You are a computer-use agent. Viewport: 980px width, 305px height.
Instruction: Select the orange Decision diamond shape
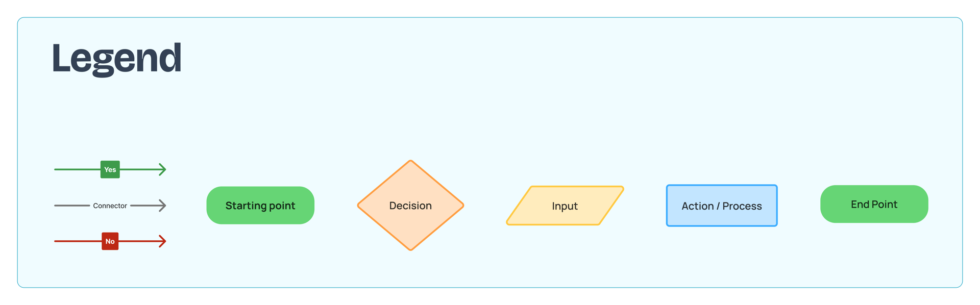tap(410, 206)
